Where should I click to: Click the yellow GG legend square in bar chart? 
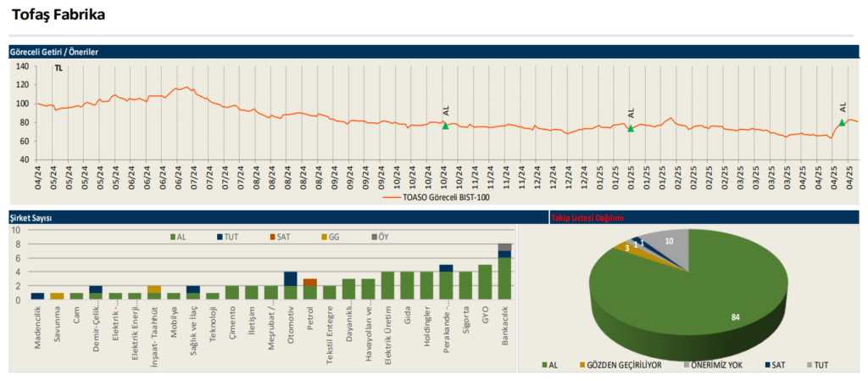tap(323, 237)
